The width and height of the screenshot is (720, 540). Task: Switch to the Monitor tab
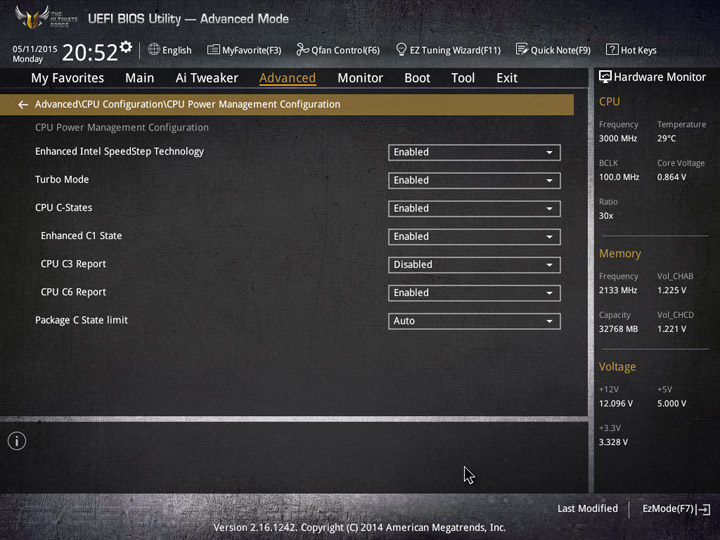(360, 78)
